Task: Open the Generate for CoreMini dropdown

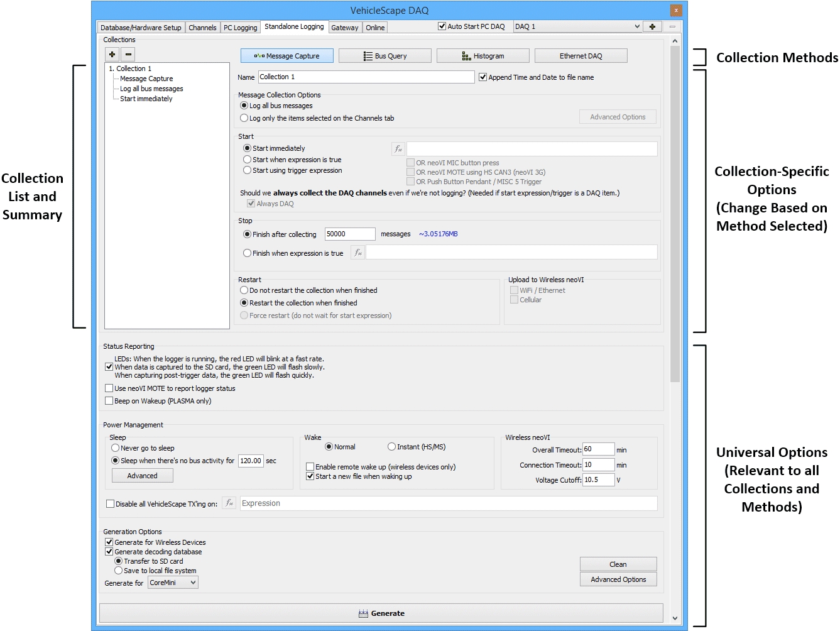Action: point(173,583)
